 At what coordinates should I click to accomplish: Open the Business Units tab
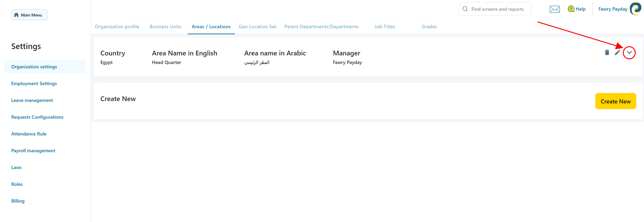[165, 27]
